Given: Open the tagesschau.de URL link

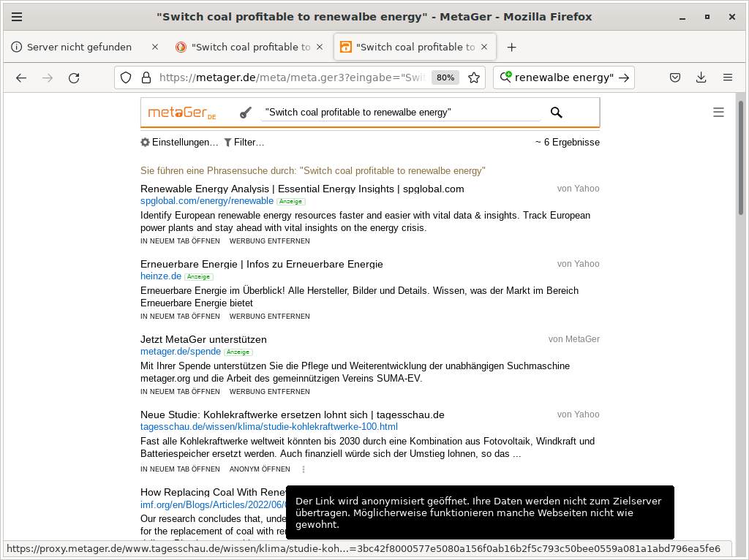Looking at the screenshot, I should click(x=269, y=427).
